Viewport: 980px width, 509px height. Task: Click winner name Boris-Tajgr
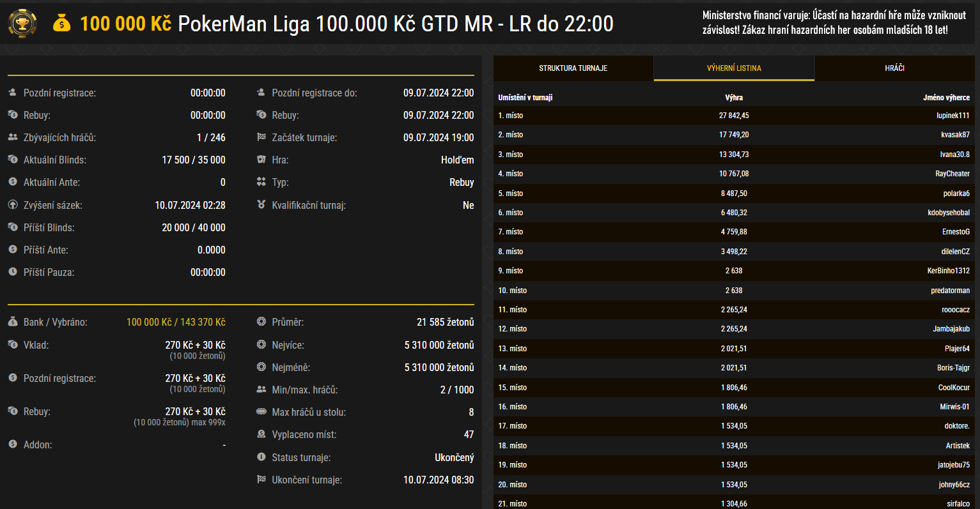(953, 368)
